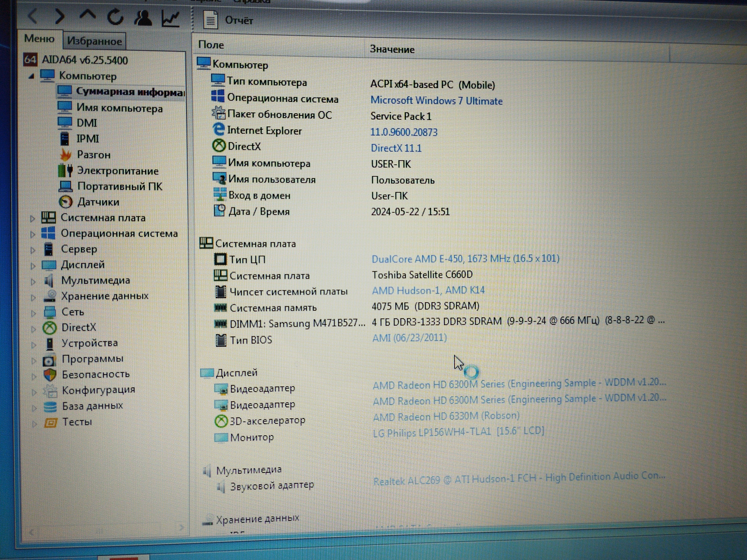Click the Операционная система Windows flag icon in list
747x560 pixels.
click(218, 96)
